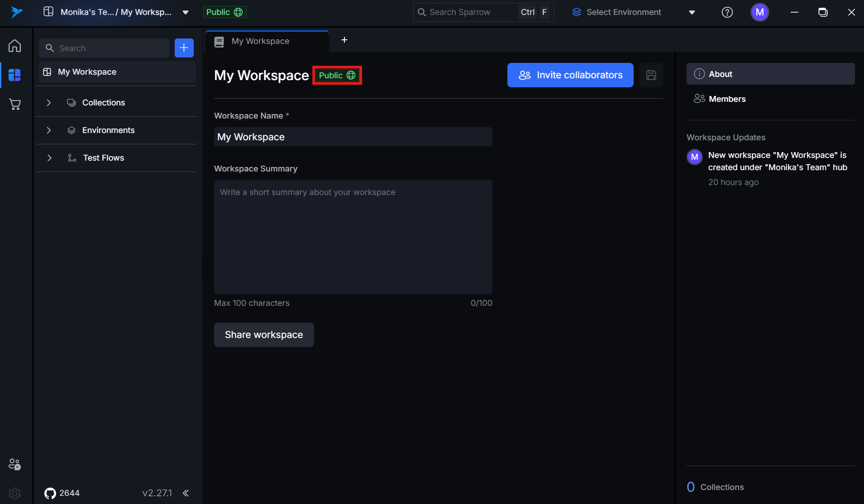Image resolution: width=864 pixels, height=504 pixels.
Task: Click the '0 Collections' count
Action: pyautogui.click(x=715, y=487)
